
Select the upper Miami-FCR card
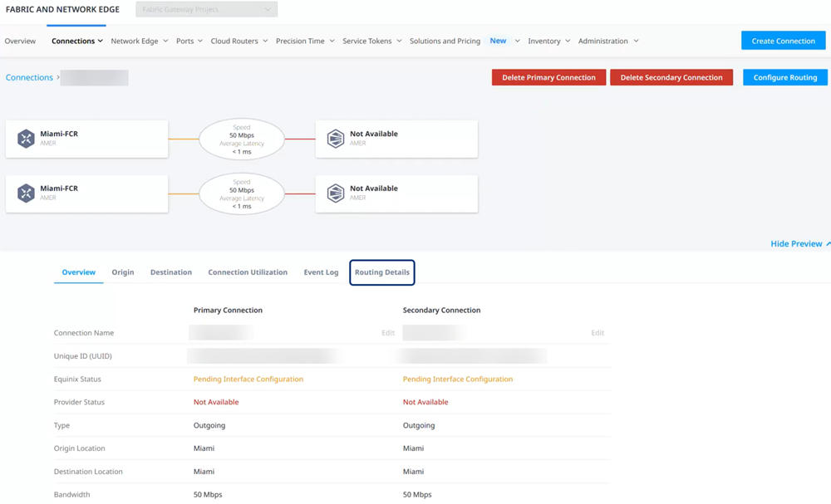click(x=87, y=139)
